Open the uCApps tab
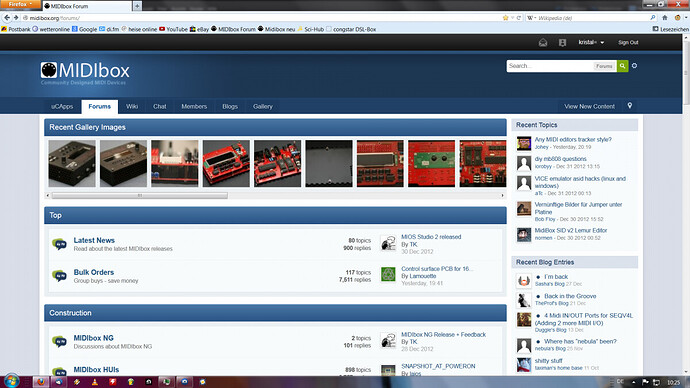The height and width of the screenshot is (388, 690). pos(62,106)
